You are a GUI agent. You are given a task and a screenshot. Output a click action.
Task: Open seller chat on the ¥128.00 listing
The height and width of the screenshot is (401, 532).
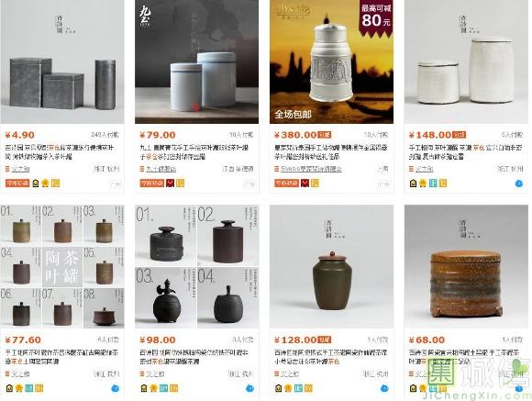tap(384, 388)
